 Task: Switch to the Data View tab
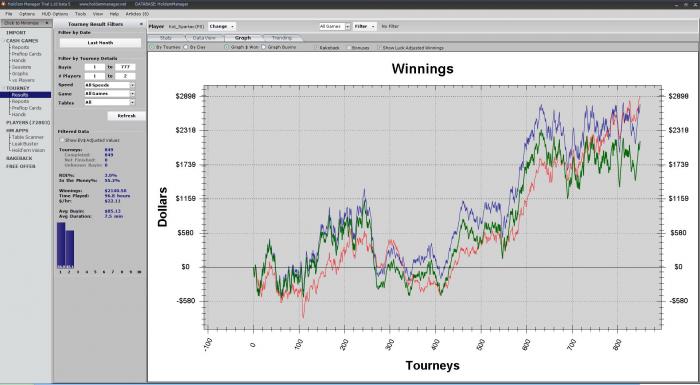[204, 38]
